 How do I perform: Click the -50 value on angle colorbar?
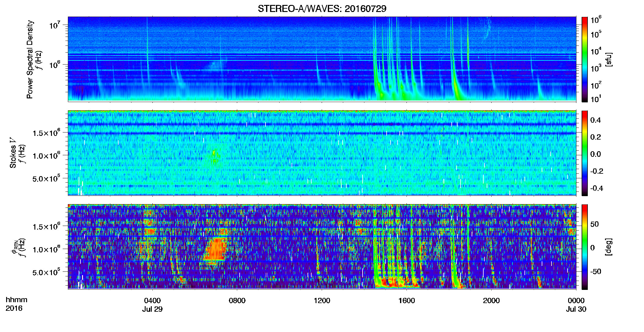pos(596,271)
